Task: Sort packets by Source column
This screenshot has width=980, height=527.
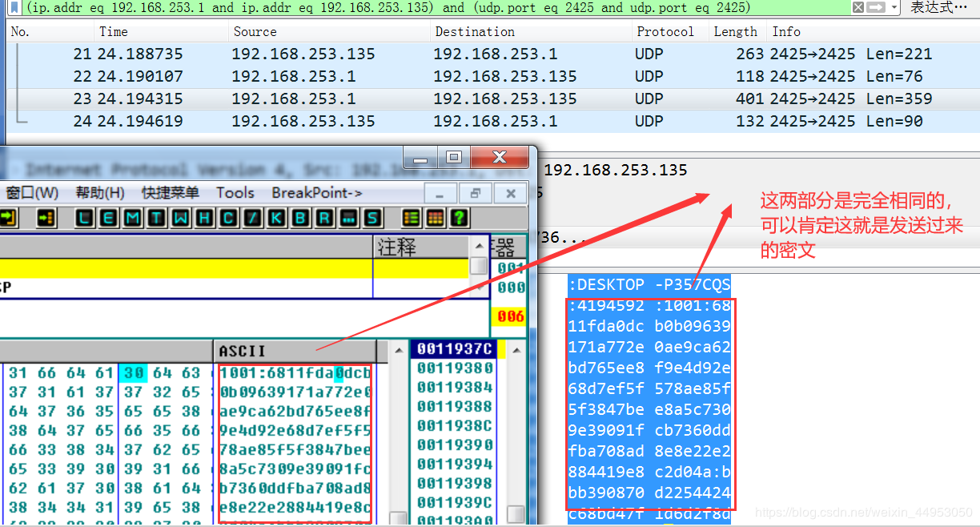Action: click(x=328, y=32)
